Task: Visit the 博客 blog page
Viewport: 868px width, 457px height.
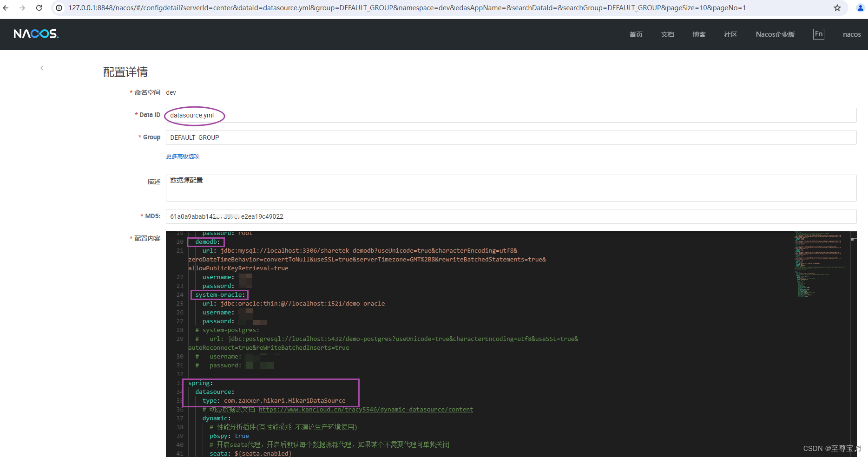Action: point(699,34)
